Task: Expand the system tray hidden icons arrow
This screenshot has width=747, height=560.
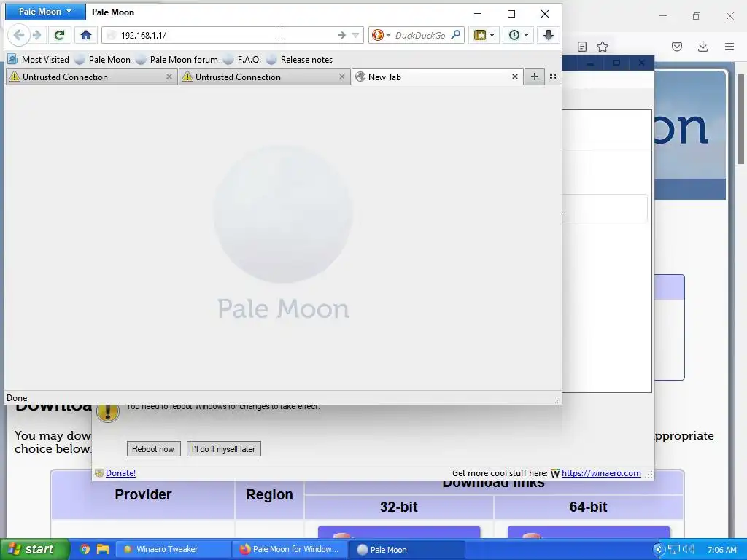Action: pos(659,549)
